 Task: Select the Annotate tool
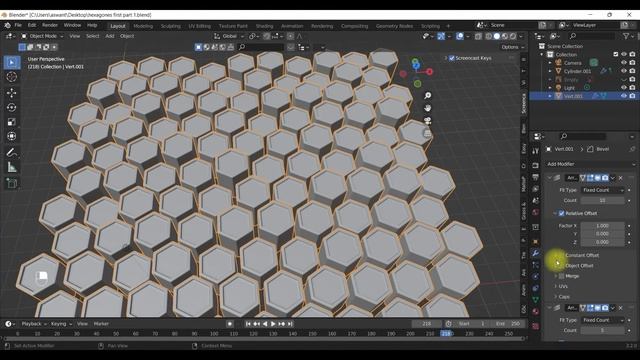pos(11,153)
